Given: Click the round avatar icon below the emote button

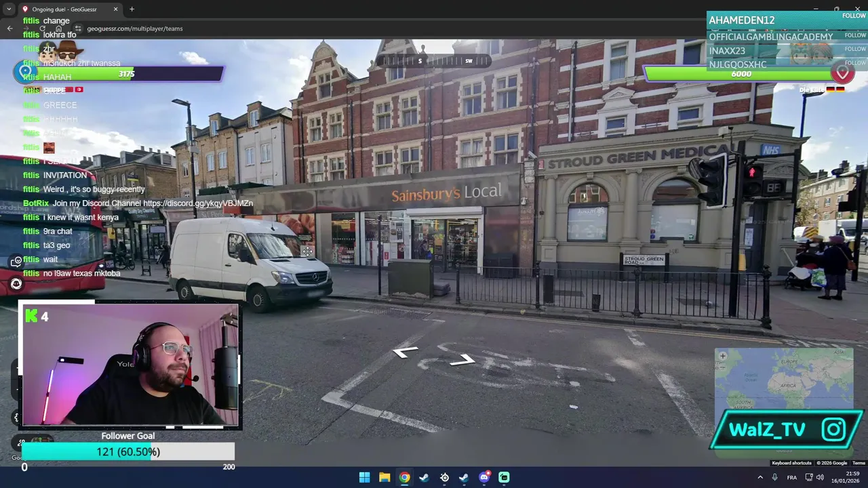Looking at the screenshot, I should click(16, 284).
